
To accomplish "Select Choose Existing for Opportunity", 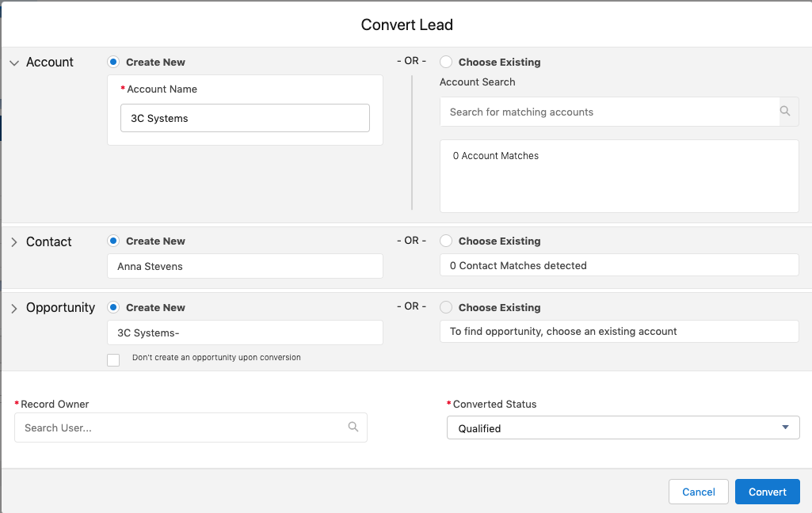I will tap(446, 307).
